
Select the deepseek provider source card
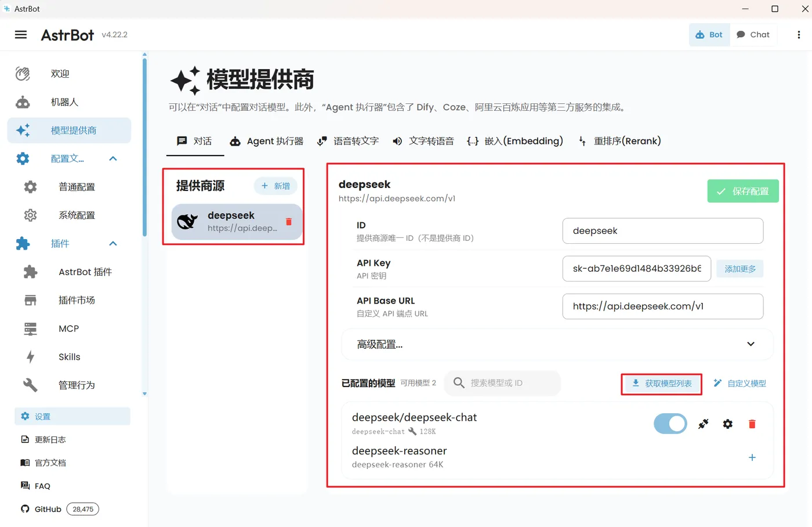pos(237,222)
